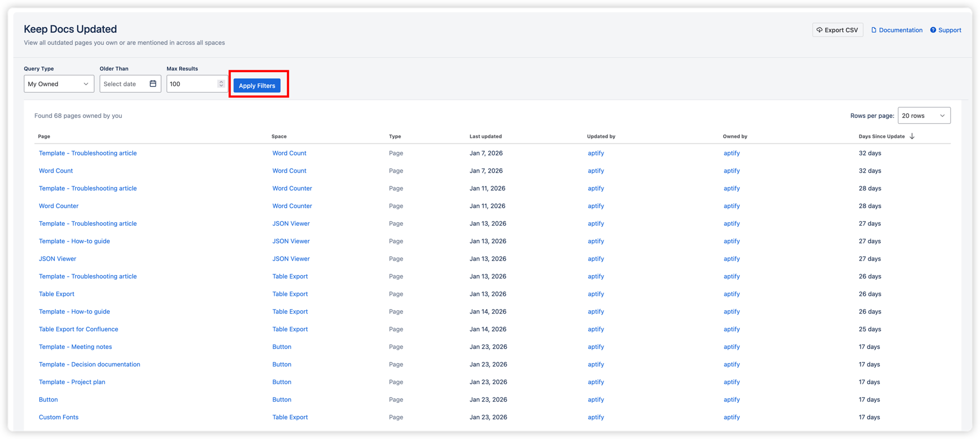Image resolution: width=980 pixels, height=439 pixels.
Task: Click the sort arrow on Days Since Update
Action: [x=912, y=136]
